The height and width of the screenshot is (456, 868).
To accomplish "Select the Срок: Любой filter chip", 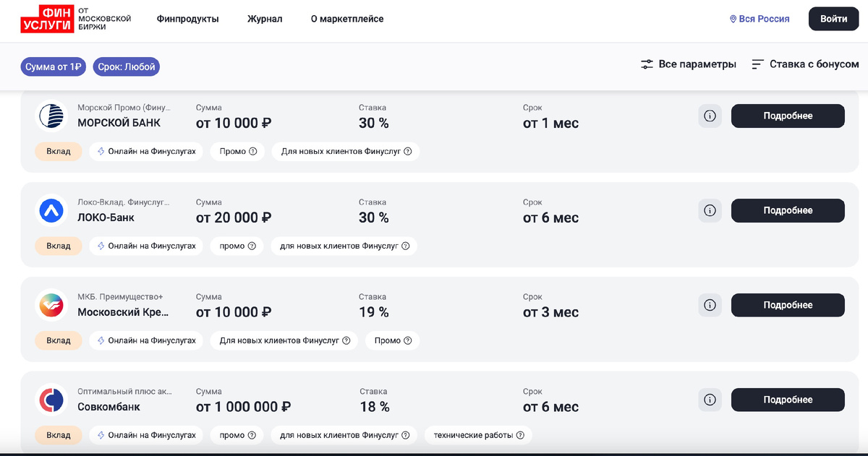I will 127,66.
